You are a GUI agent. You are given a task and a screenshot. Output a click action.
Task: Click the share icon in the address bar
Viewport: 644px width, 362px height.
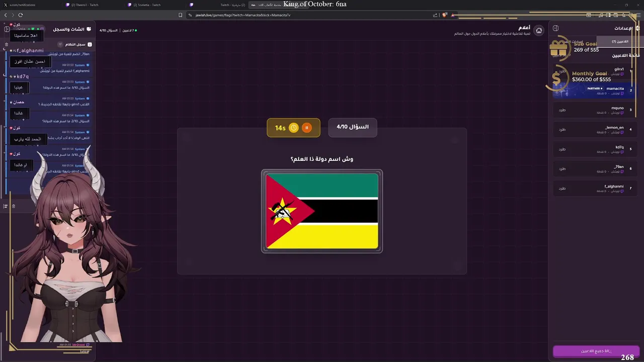[435, 15]
